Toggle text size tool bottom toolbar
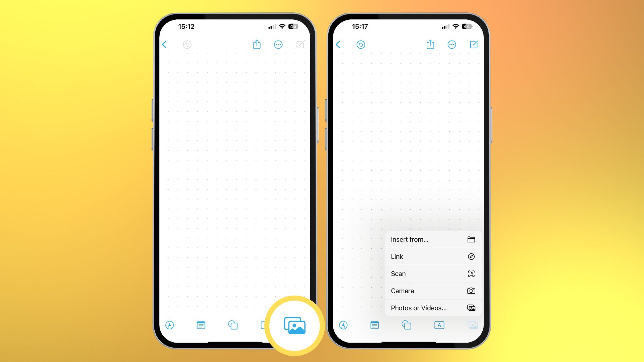The width and height of the screenshot is (644, 362). point(439,325)
